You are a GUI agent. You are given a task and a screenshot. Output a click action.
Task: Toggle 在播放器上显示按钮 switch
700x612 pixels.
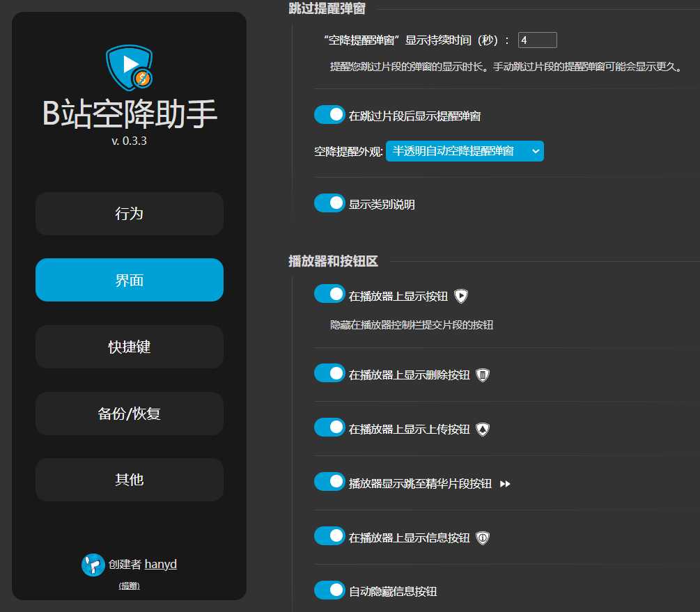329,294
